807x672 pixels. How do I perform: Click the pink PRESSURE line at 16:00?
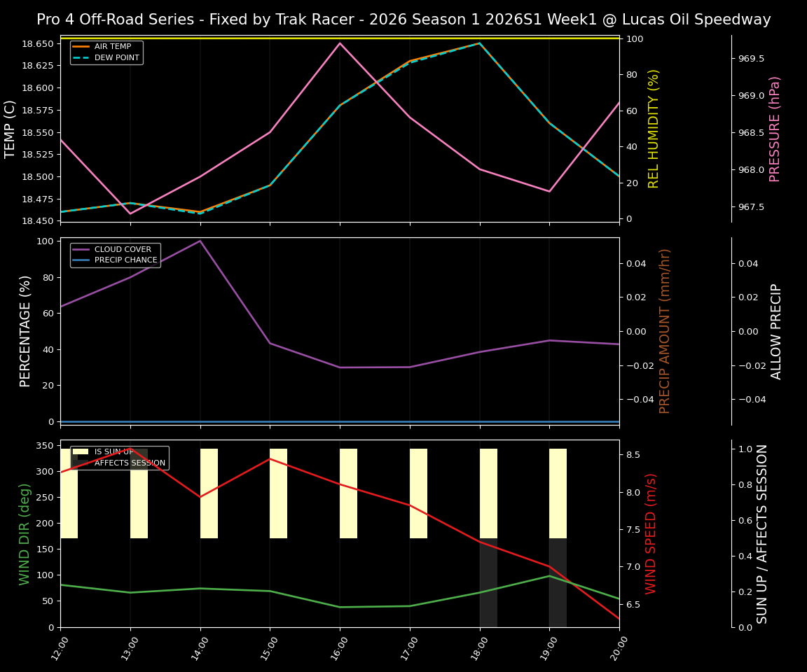click(340, 43)
